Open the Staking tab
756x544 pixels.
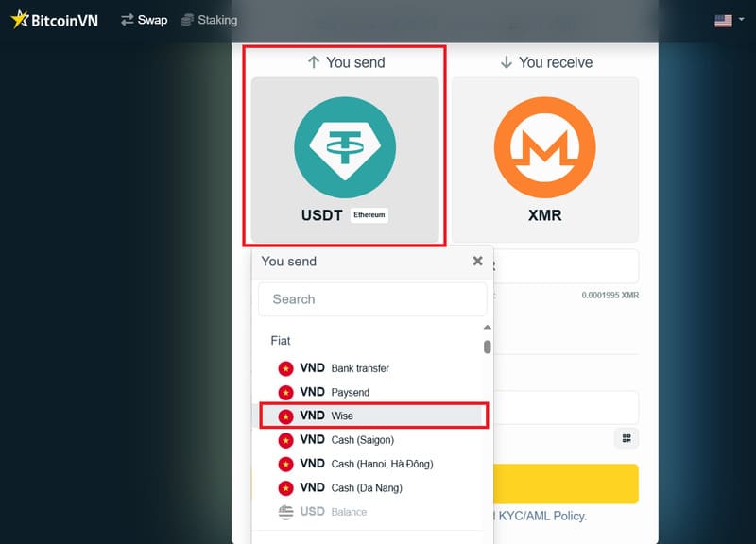tap(209, 20)
